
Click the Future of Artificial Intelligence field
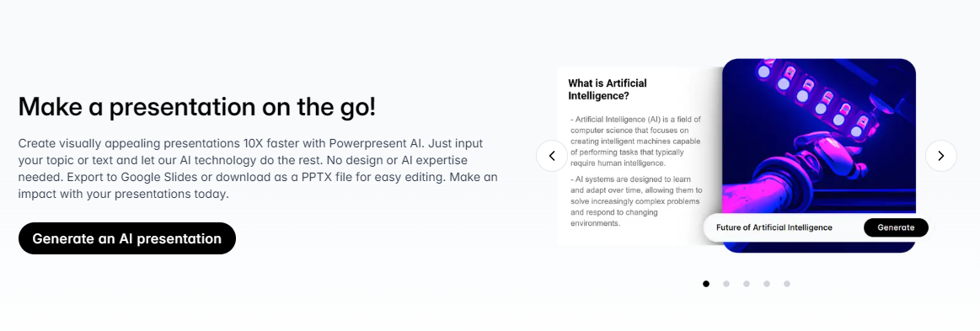coord(783,227)
